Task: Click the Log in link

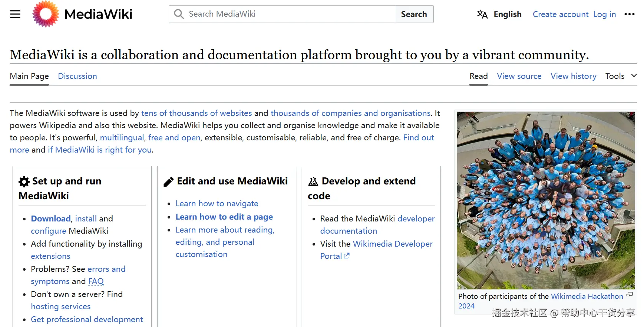Action: [604, 14]
